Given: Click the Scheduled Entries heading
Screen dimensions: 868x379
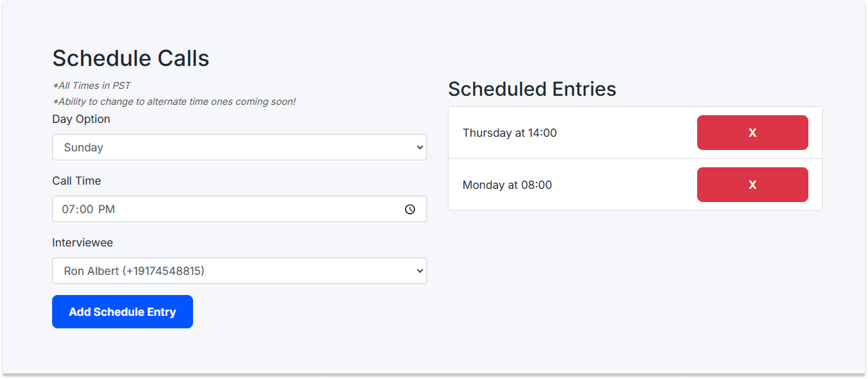Looking at the screenshot, I should tap(532, 89).
